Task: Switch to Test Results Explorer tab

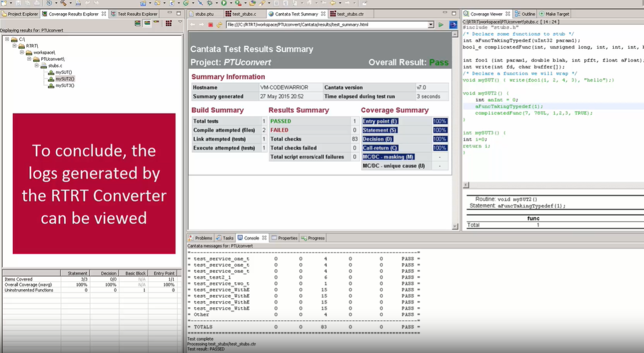Action: [134, 14]
